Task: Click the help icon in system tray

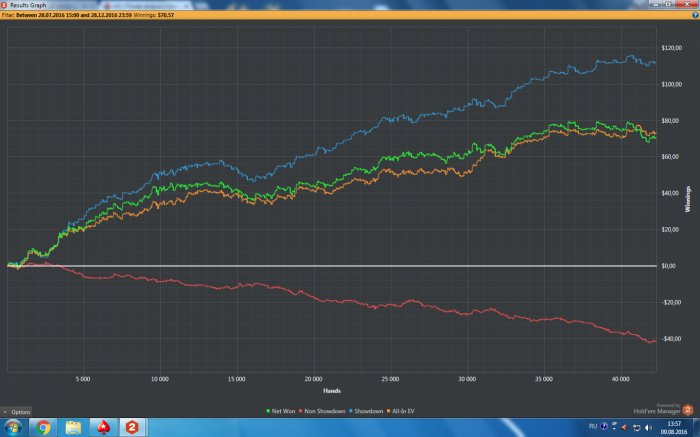Action: (x=604, y=427)
